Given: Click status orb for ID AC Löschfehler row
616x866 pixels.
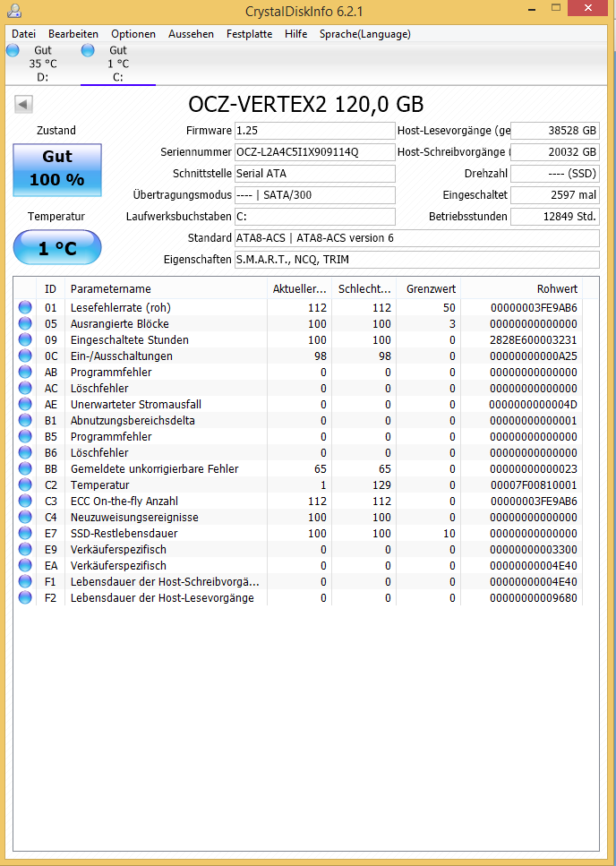Looking at the screenshot, I should pyautogui.click(x=25, y=389).
